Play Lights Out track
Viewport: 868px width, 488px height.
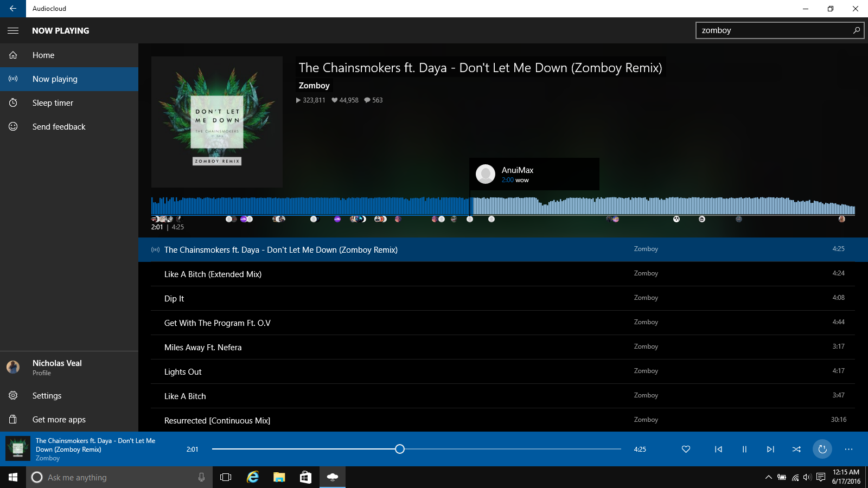[503, 371]
